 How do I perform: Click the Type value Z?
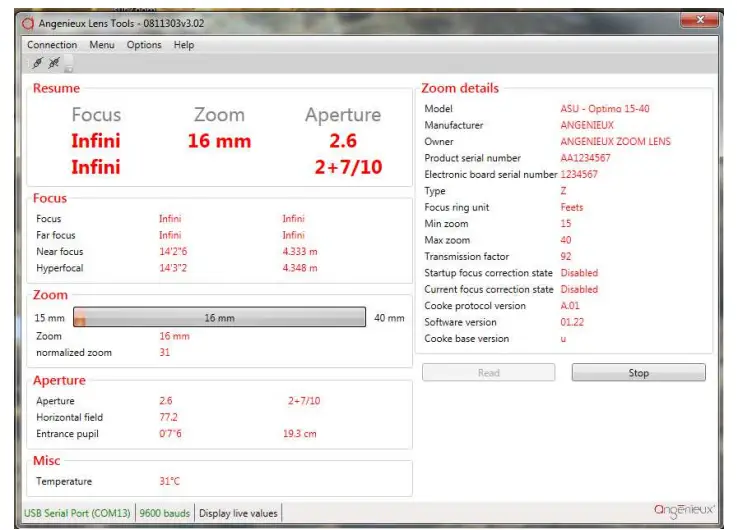[x=563, y=191]
